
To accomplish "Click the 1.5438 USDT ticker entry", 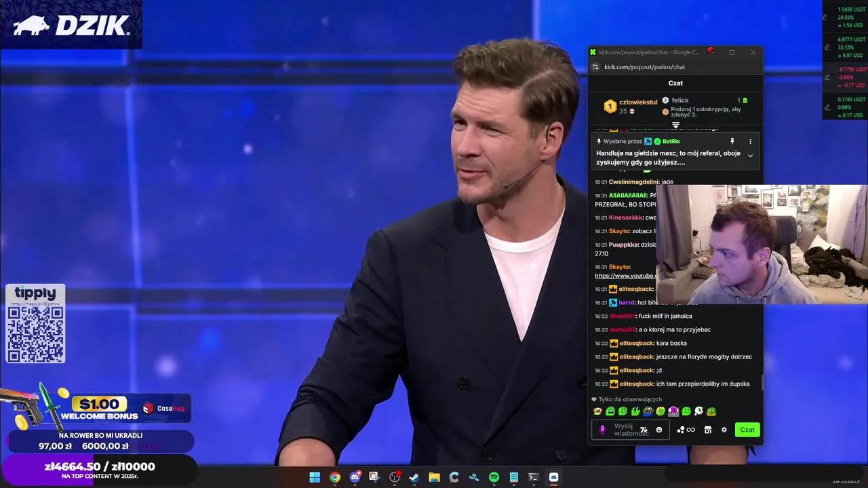I will click(x=851, y=16).
